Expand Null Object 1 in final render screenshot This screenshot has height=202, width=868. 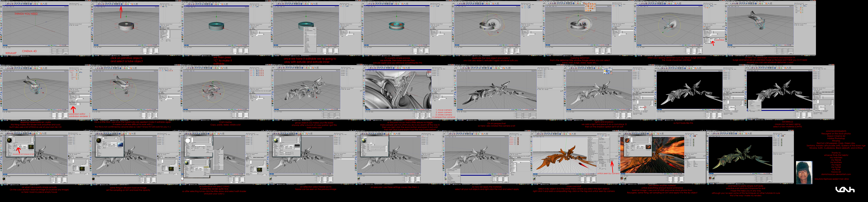click(x=773, y=144)
